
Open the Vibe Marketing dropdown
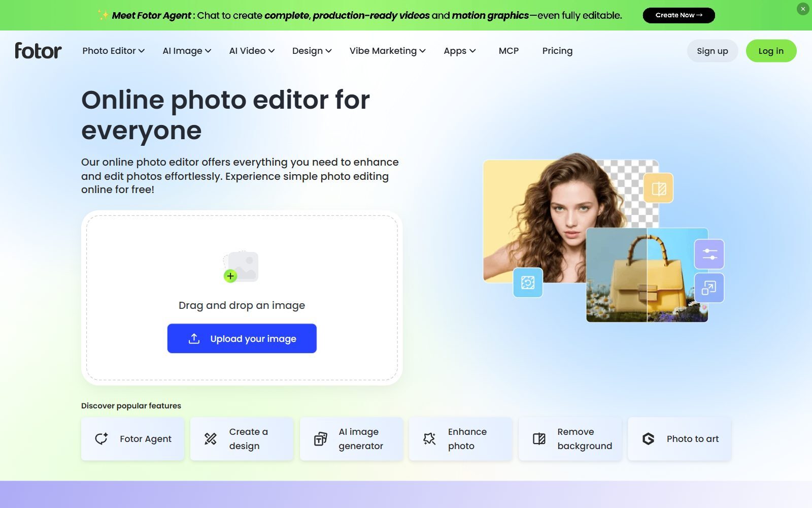pyautogui.click(x=388, y=51)
